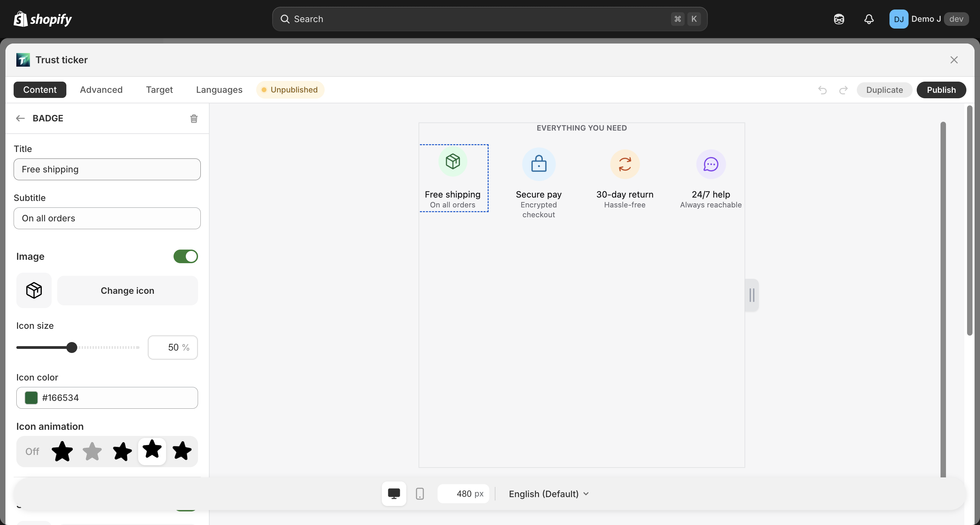Switch to mobile preview mode
The width and height of the screenshot is (980, 525).
click(x=420, y=494)
